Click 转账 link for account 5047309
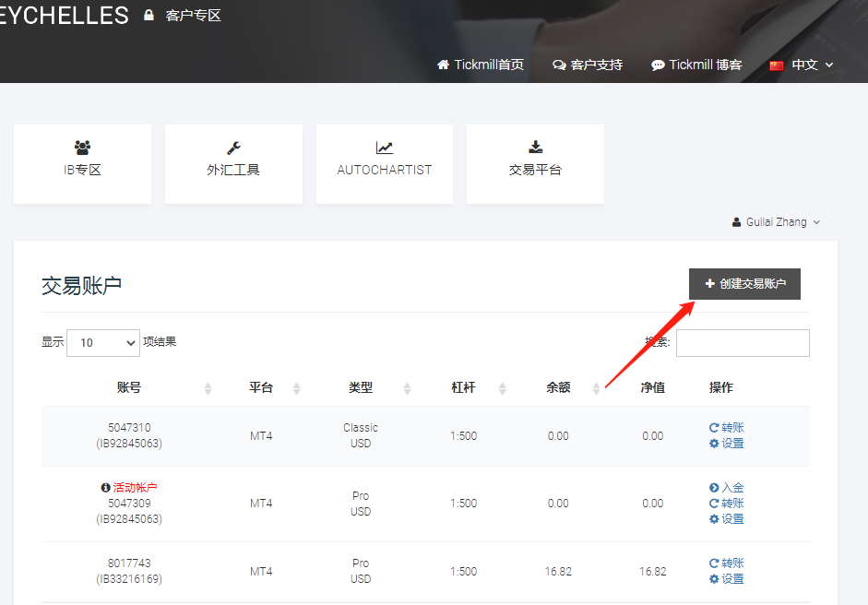 [x=733, y=504]
